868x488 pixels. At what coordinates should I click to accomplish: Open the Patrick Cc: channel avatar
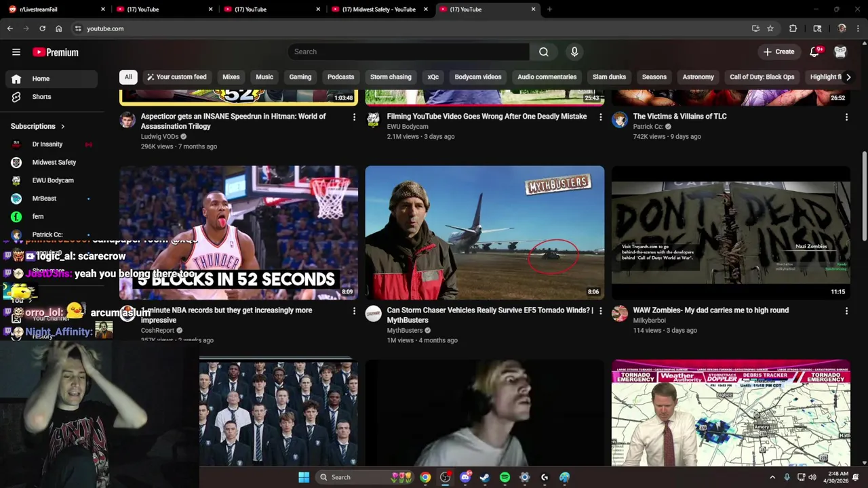pos(620,121)
